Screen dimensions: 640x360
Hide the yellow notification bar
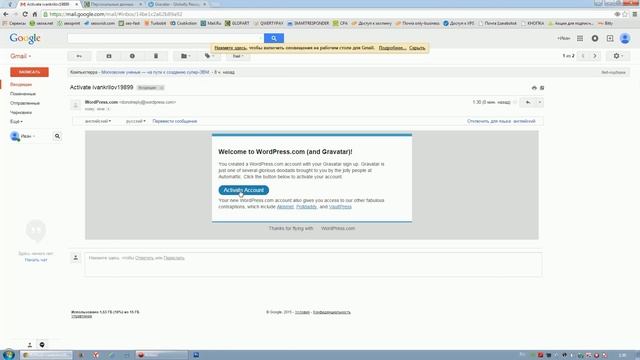point(417,48)
